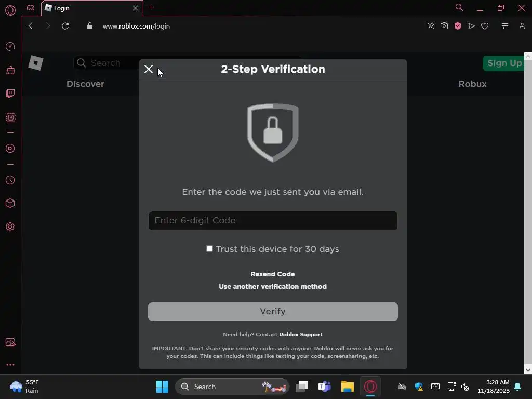Open the My Flow send icon
The width and height of the screenshot is (532, 399).
(471, 26)
